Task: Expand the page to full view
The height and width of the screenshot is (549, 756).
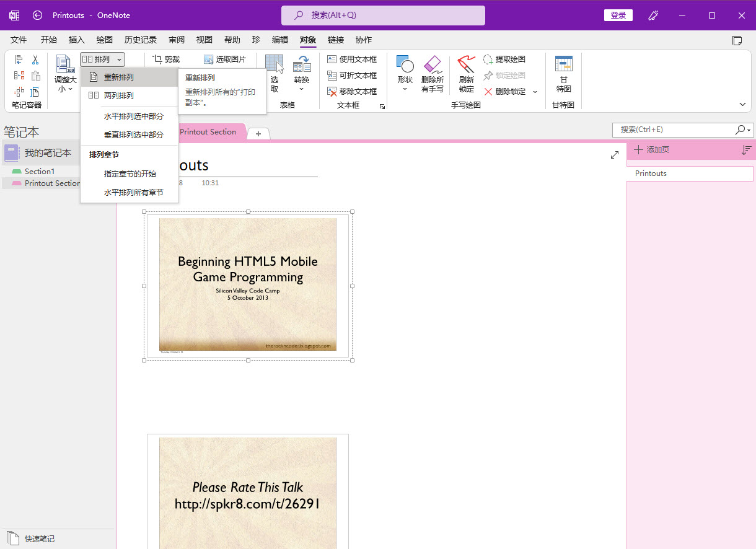Action: (615, 155)
